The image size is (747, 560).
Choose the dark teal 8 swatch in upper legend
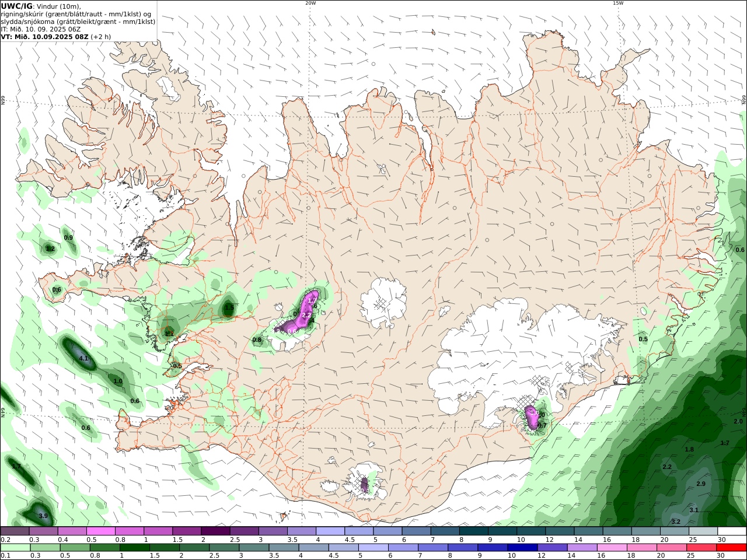474,531
